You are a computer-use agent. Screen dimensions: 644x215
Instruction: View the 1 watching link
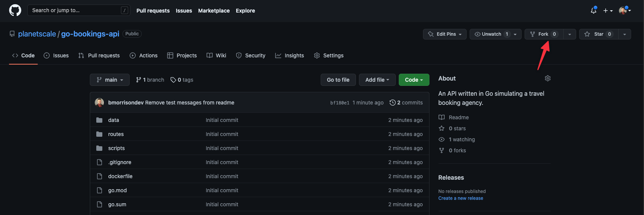click(457, 139)
